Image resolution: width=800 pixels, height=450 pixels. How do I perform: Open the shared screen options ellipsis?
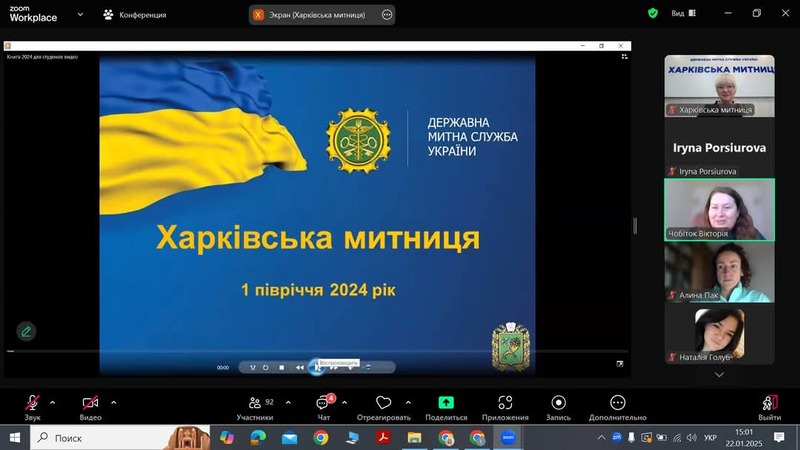pos(387,15)
